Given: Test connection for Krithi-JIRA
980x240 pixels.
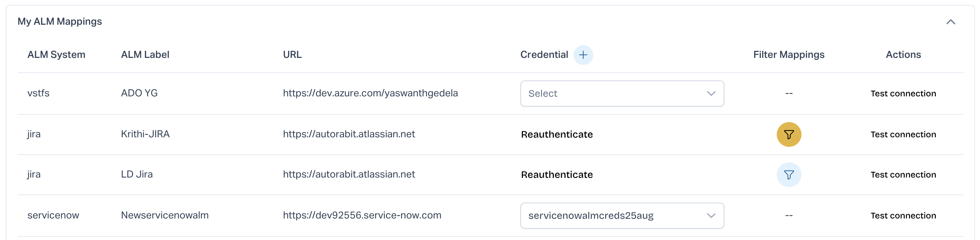Looking at the screenshot, I should 903,134.
